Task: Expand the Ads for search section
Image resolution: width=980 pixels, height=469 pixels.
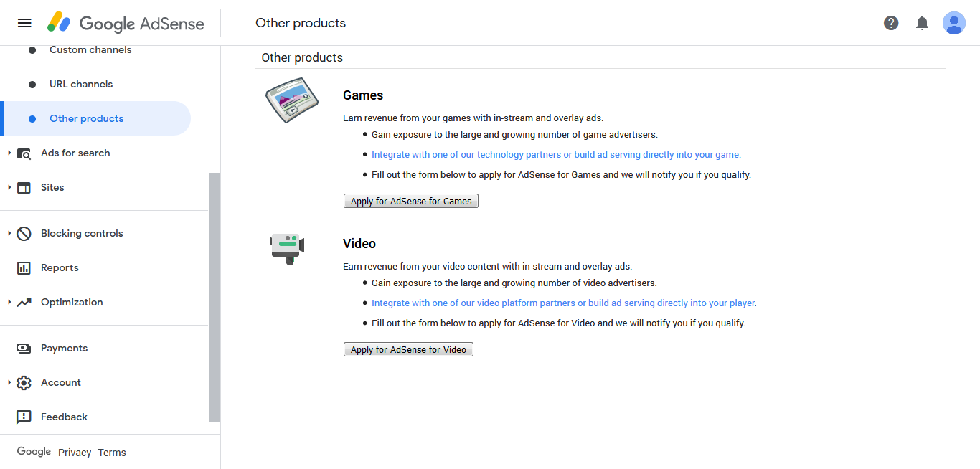Action: [x=9, y=153]
